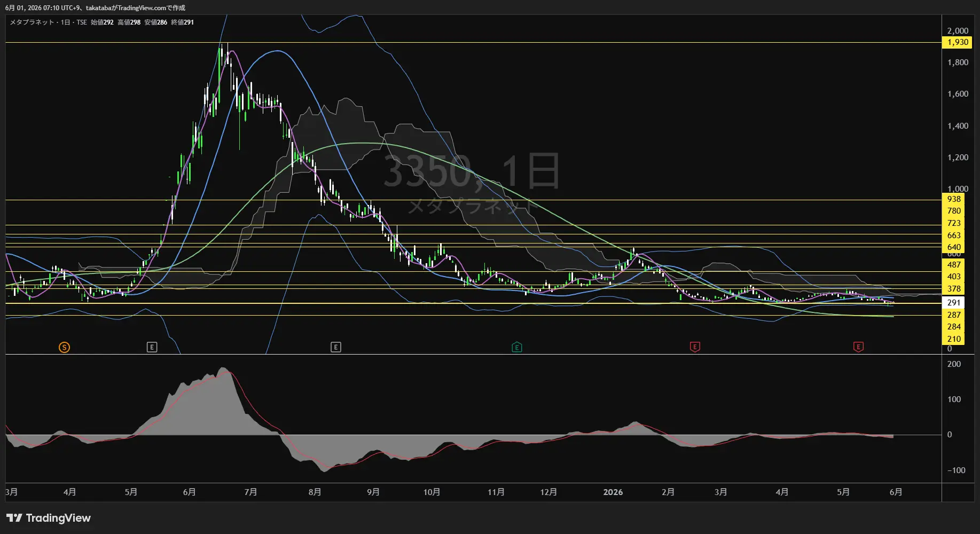The width and height of the screenshot is (980, 534).
Task: Select the 723 yellow price label
Action: [953, 223]
